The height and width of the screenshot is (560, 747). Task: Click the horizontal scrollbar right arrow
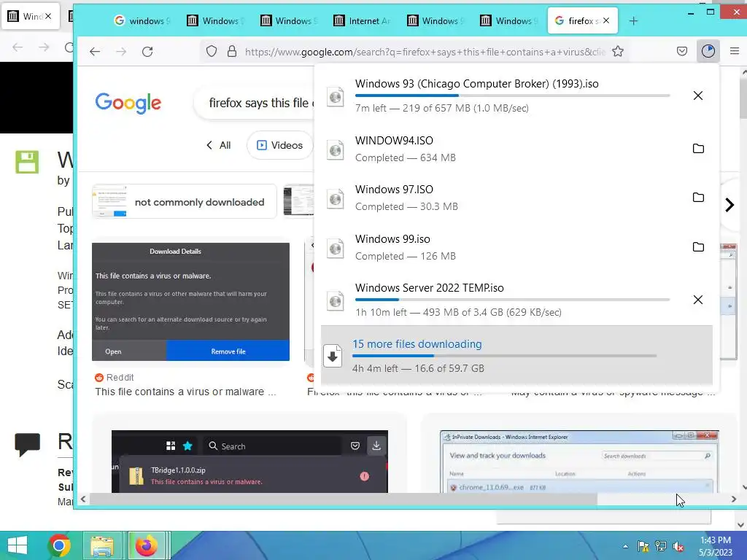(x=734, y=499)
